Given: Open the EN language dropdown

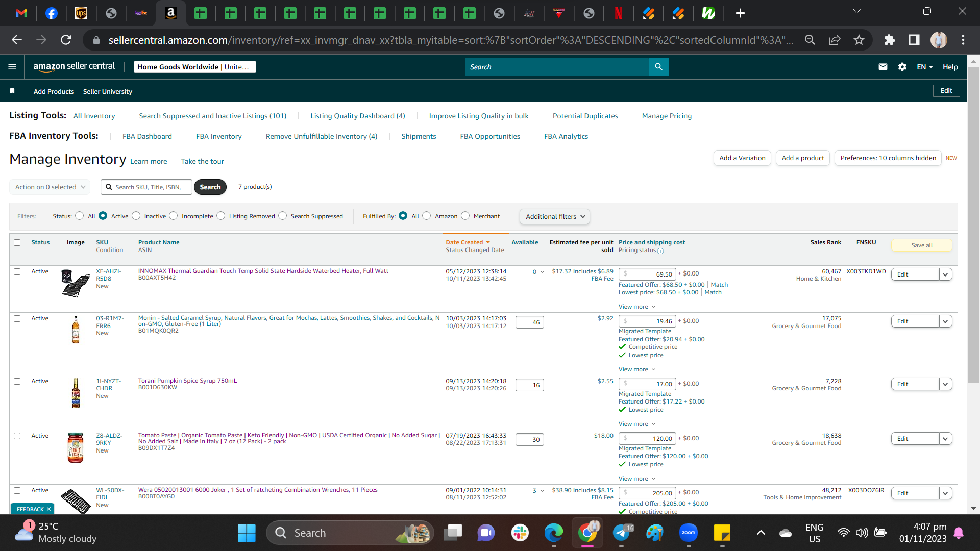Looking at the screenshot, I should pyautogui.click(x=924, y=67).
